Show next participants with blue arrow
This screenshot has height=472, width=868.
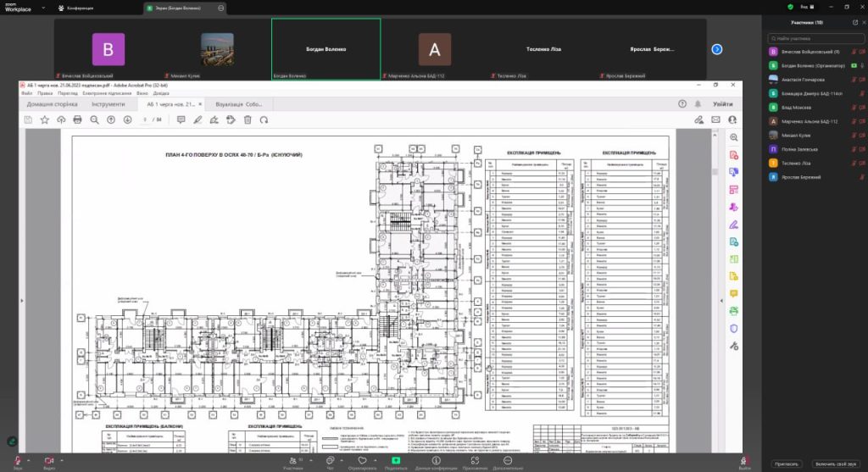[716, 49]
